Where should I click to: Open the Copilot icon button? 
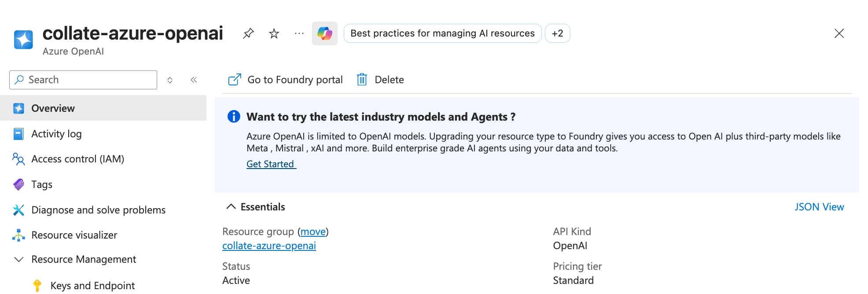pos(325,33)
